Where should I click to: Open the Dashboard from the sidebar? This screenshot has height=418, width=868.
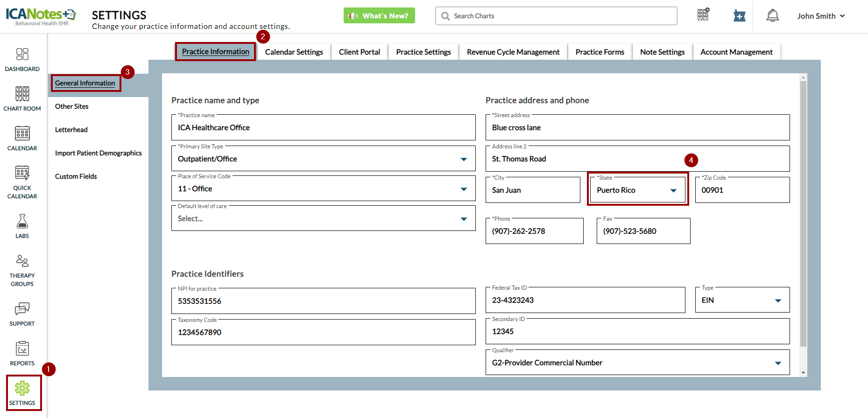pyautogui.click(x=22, y=55)
